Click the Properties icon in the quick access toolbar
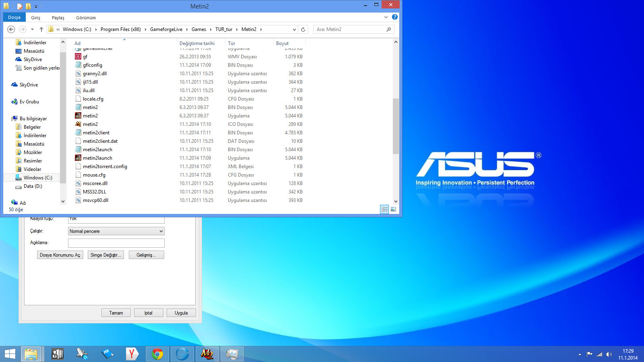This screenshot has width=644, height=362. point(20,6)
